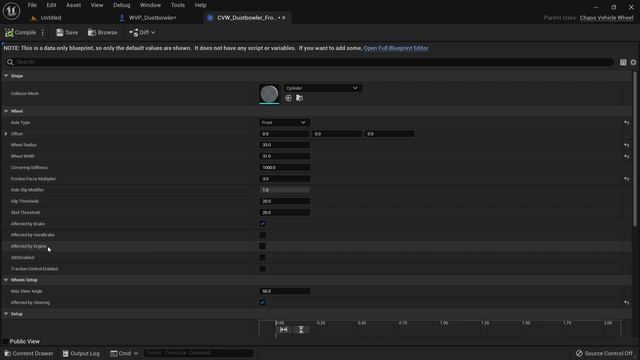Open the Collision Mesh Cylinder dropdown
This screenshot has height=360, width=640.
(322, 88)
